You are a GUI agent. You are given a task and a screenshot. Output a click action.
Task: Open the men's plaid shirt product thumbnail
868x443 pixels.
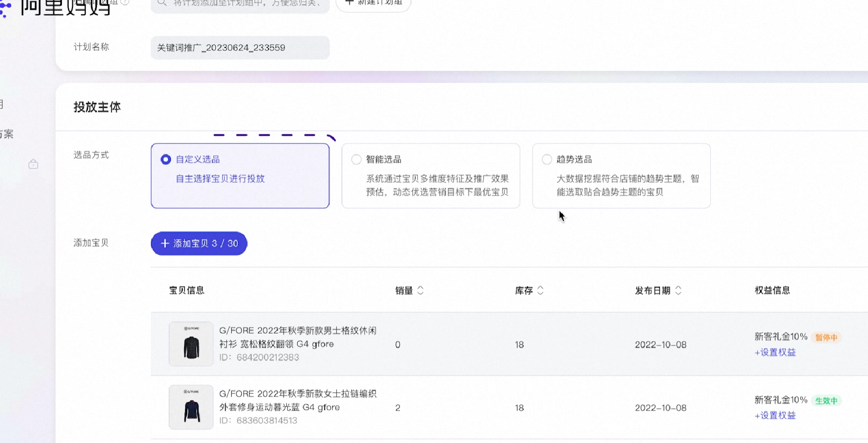point(191,344)
